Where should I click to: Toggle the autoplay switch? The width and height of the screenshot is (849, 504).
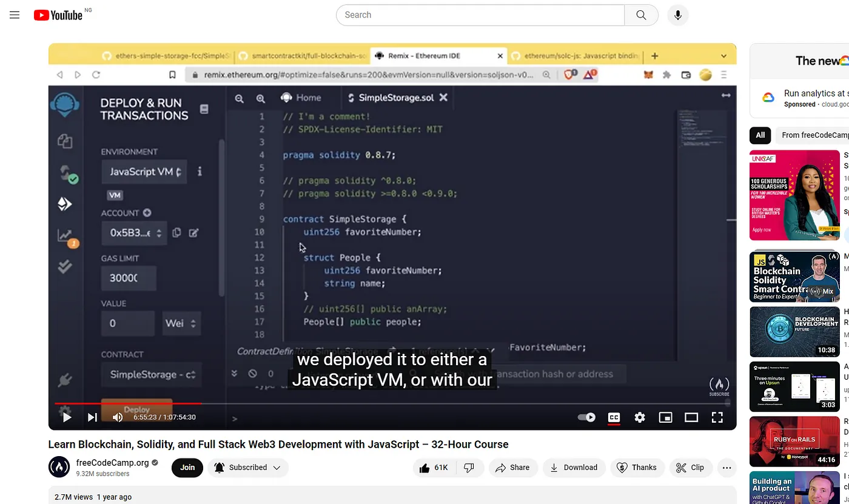coord(586,417)
